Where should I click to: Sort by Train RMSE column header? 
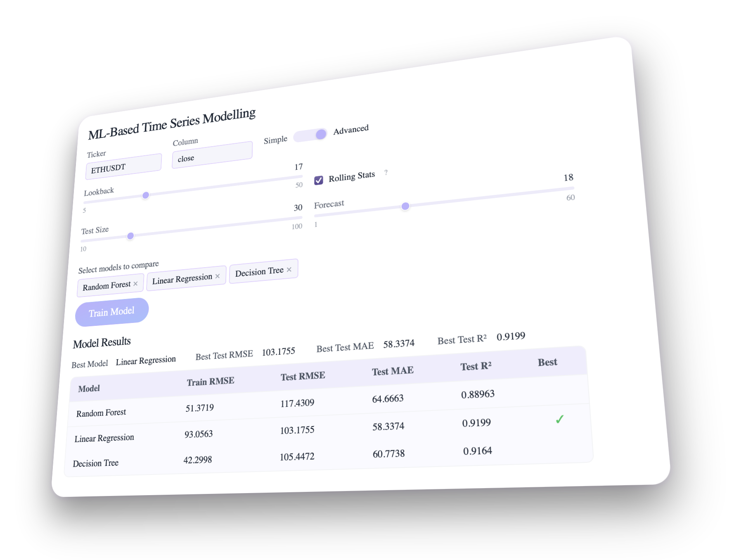pyautogui.click(x=211, y=381)
